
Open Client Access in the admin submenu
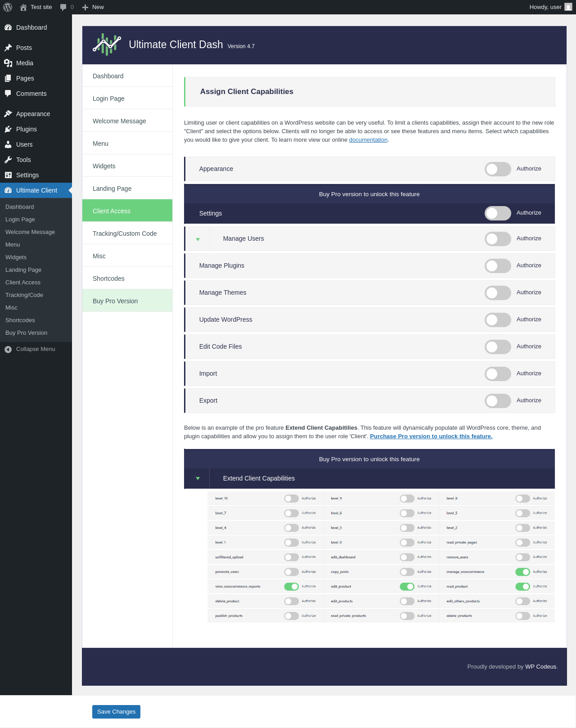pyautogui.click(x=23, y=283)
